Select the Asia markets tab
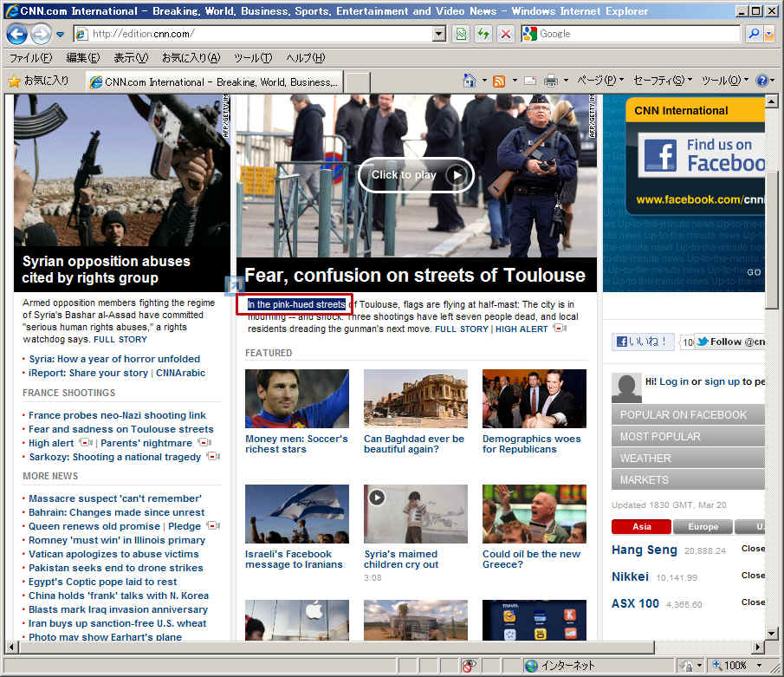The width and height of the screenshot is (784, 677). (x=641, y=526)
